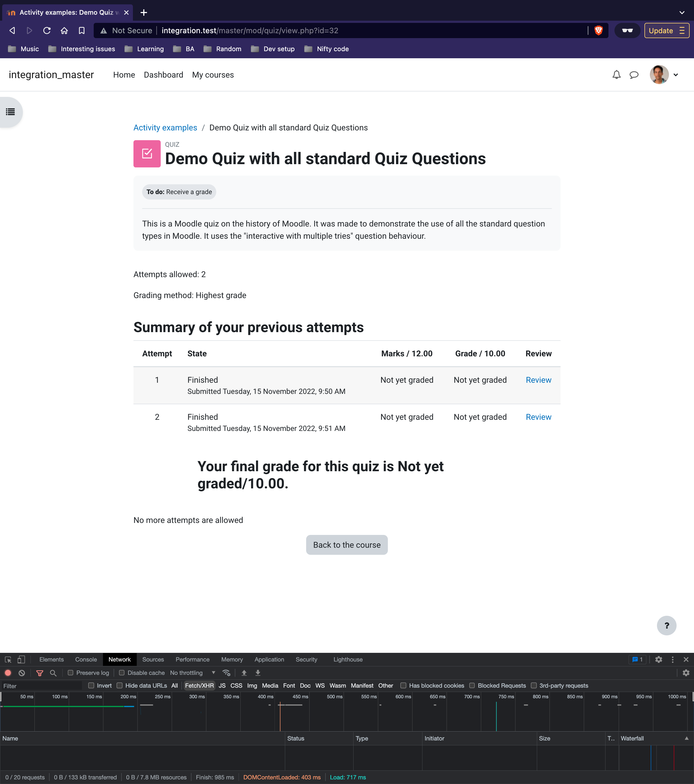The width and height of the screenshot is (694, 784).
Task: Enable Preserve log checkbox
Action: (x=71, y=673)
